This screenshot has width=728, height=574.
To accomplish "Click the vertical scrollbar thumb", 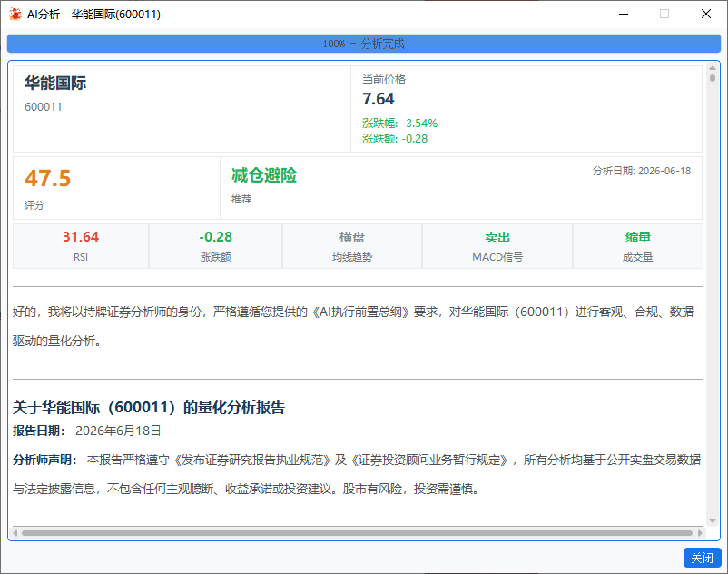I will [x=713, y=78].
